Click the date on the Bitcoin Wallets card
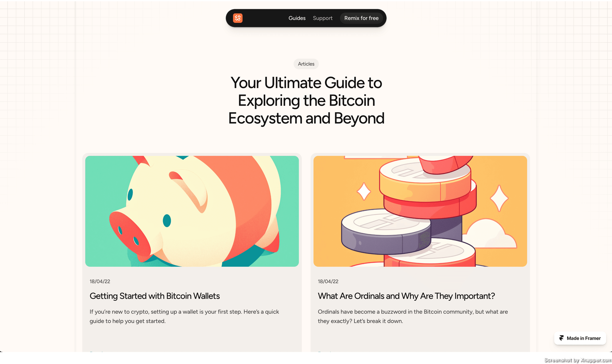612x364 pixels. tap(100, 281)
